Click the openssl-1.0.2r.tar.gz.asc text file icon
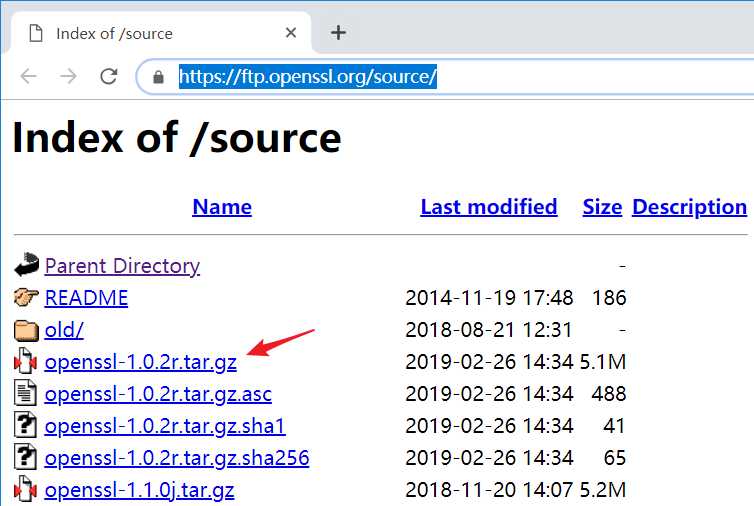 (x=25, y=392)
